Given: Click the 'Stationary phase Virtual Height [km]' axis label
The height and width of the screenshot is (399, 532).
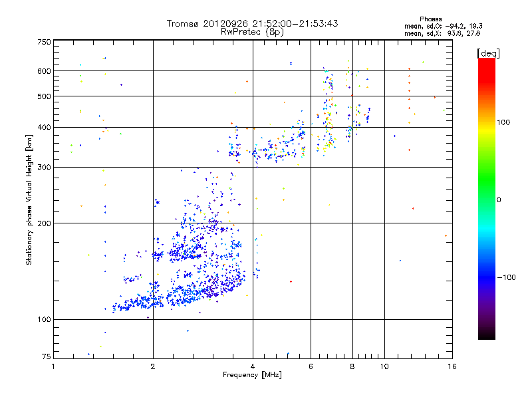Looking at the screenshot, I should click(29, 199).
